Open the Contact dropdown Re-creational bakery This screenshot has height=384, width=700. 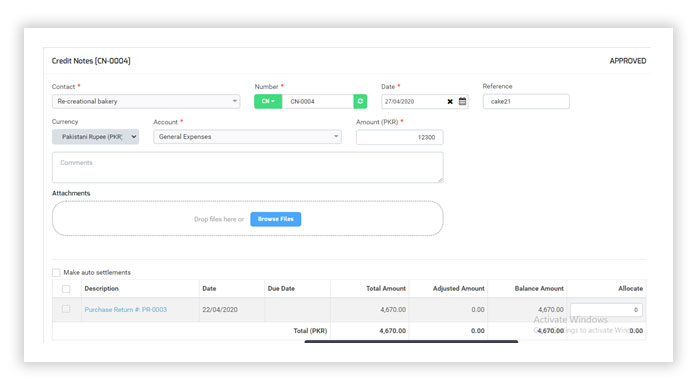tap(146, 101)
